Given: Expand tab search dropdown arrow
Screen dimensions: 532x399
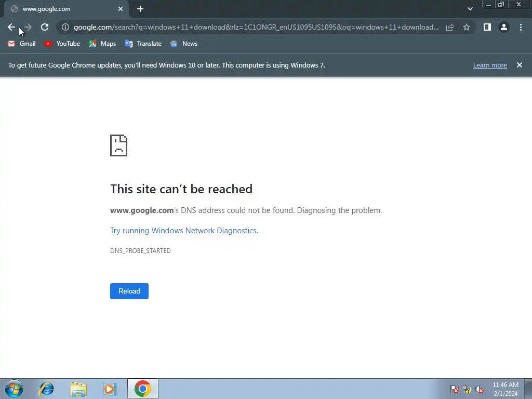Looking at the screenshot, I should point(470,9).
